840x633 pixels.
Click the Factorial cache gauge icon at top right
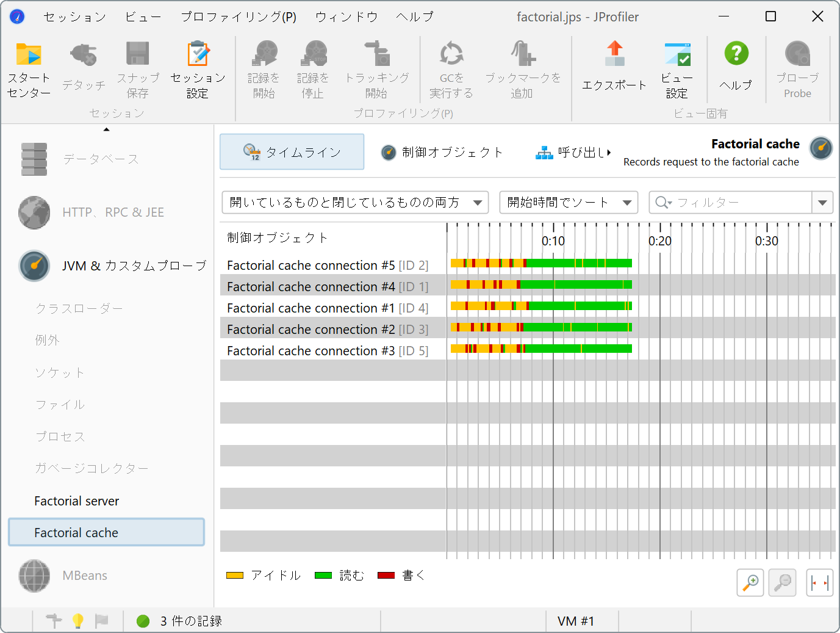(821, 148)
